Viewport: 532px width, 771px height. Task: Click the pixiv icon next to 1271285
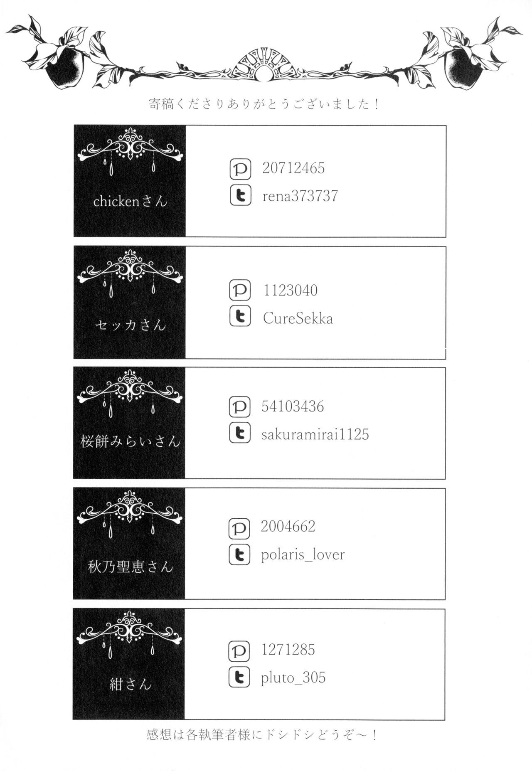click(239, 651)
